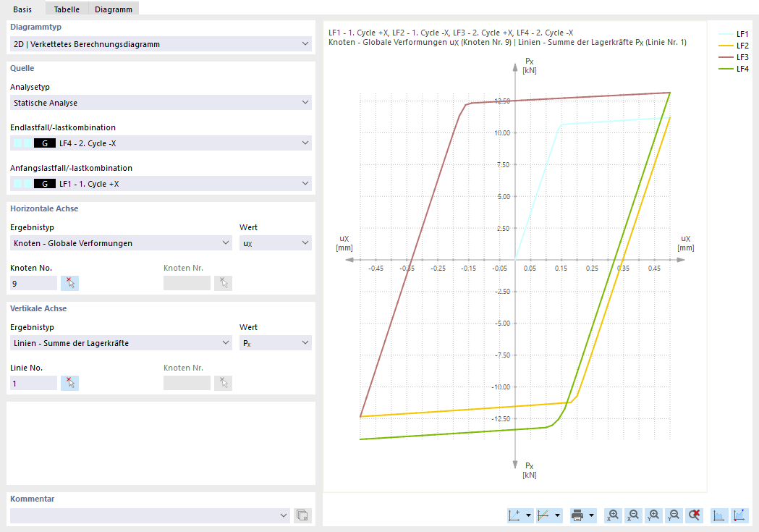Screen dimensions: 759x532
Task: Pick node graphically next to Knoten No. 9
Action: (x=69, y=283)
